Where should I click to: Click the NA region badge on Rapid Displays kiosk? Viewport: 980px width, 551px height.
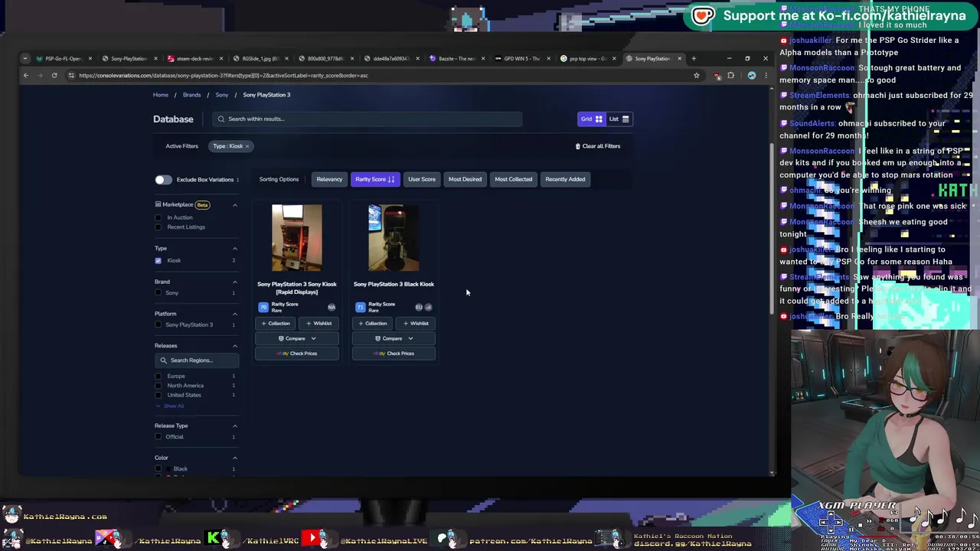(332, 307)
